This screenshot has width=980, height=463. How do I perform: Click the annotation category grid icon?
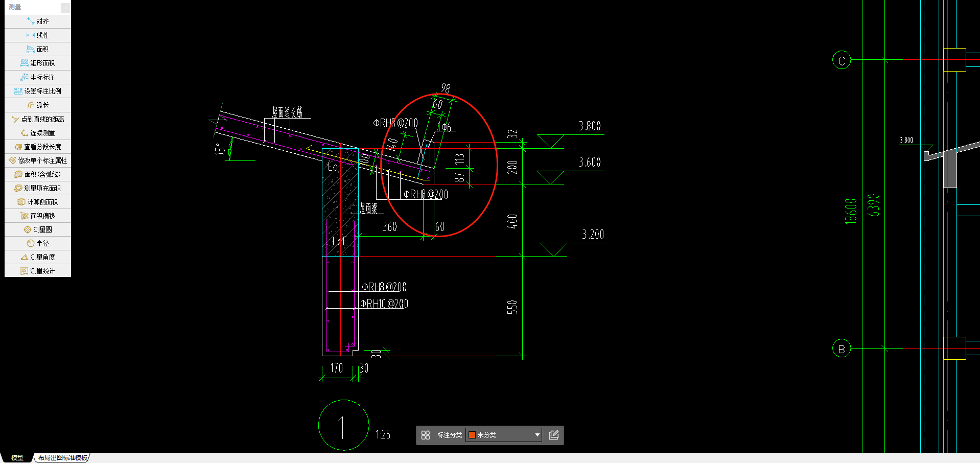tap(426, 435)
